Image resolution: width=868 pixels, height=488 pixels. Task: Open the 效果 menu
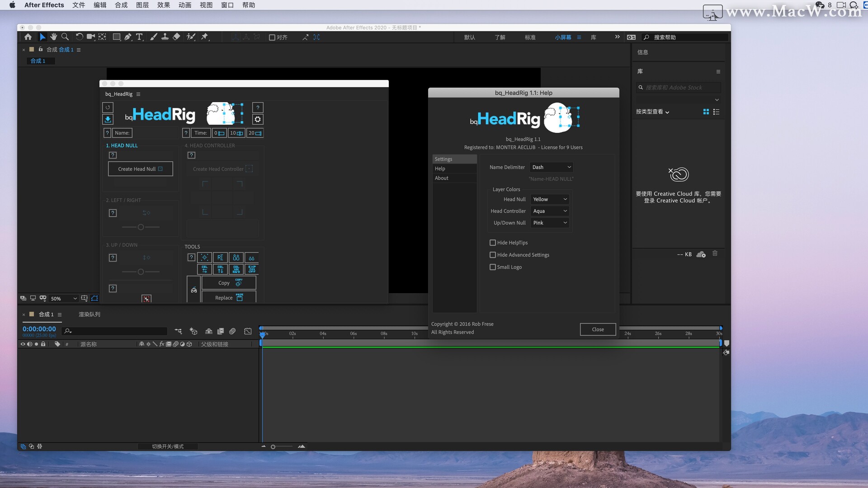164,5
